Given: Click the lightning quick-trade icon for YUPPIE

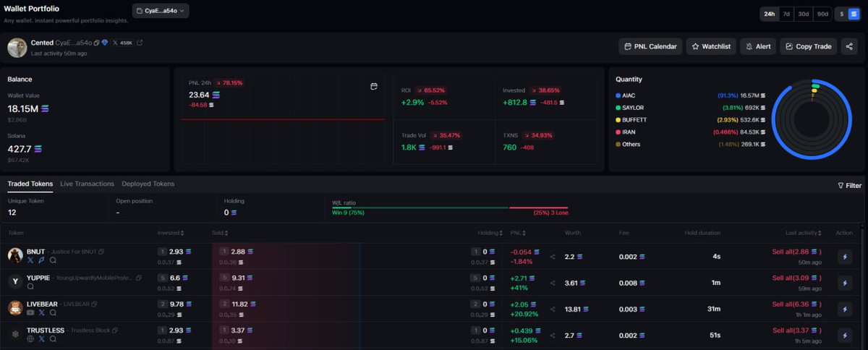Looking at the screenshot, I should pos(844,283).
